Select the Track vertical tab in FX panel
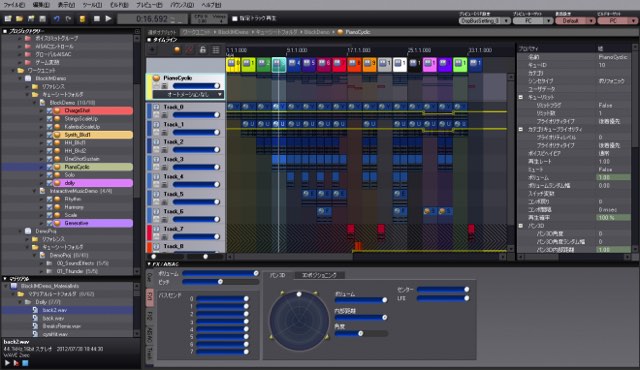The height and width of the screenshot is (370, 640). pos(149,354)
